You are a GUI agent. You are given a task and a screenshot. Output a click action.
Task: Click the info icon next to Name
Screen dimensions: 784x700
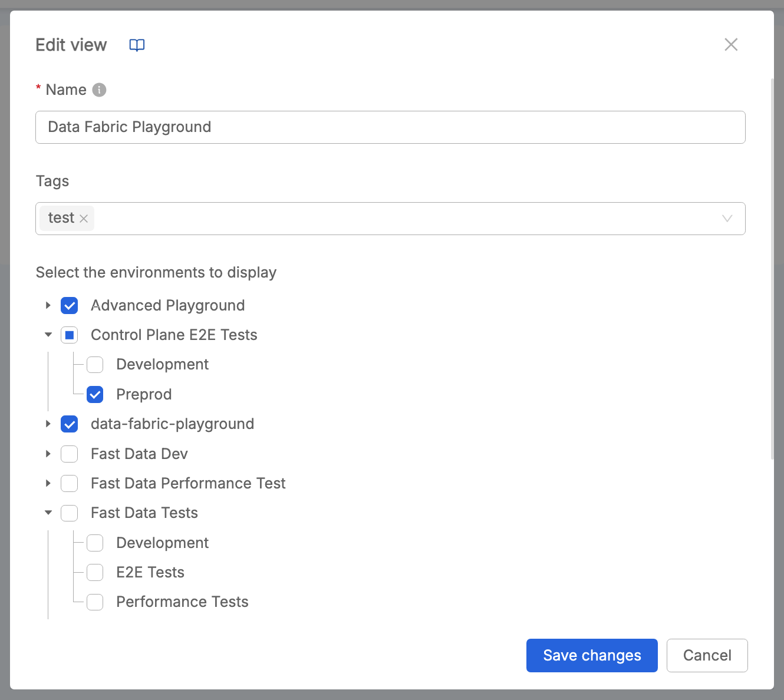[100, 90]
